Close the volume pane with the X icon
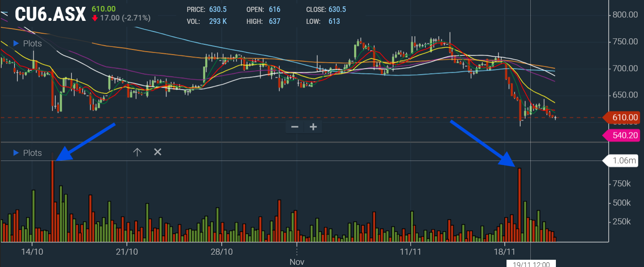644x267 pixels. point(157,152)
